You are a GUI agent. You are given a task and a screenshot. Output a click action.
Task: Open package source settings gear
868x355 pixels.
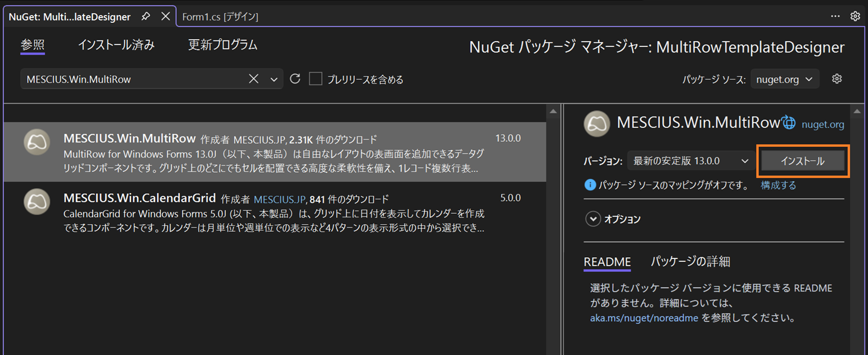click(837, 78)
